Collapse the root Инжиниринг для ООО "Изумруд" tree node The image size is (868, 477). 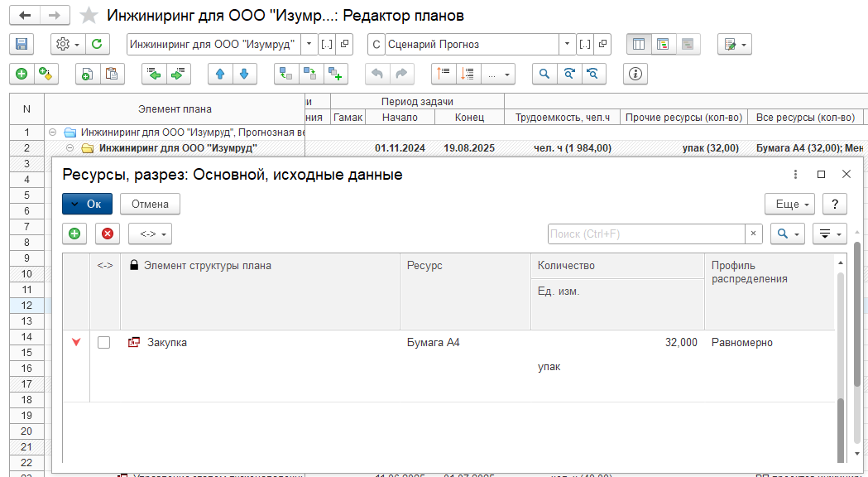(53, 132)
